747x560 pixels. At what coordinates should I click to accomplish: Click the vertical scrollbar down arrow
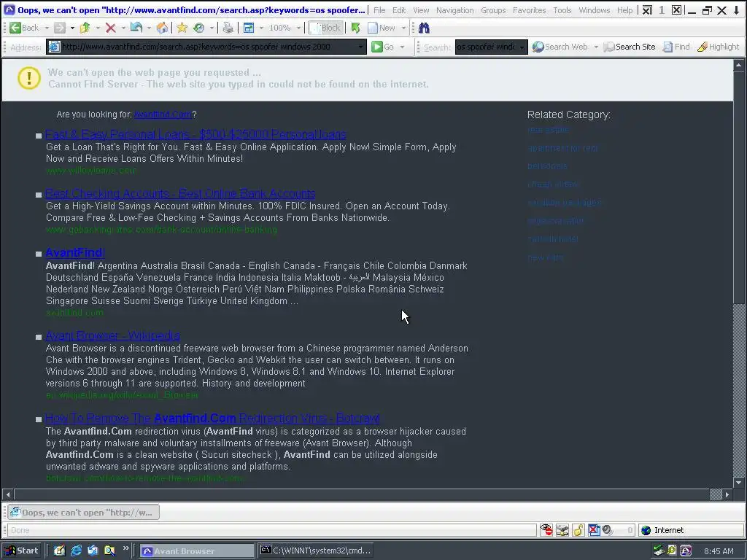tap(739, 483)
